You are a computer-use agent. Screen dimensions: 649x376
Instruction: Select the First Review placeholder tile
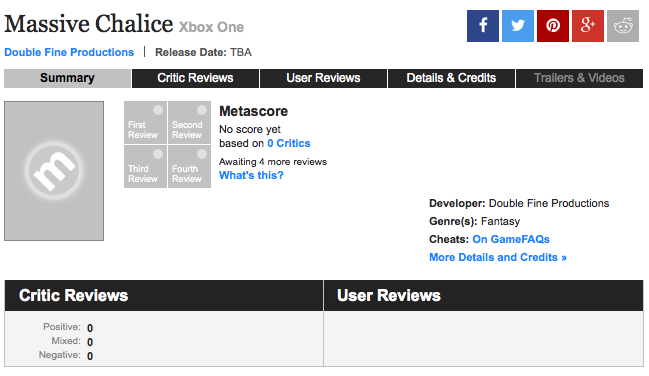coord(145,123)
